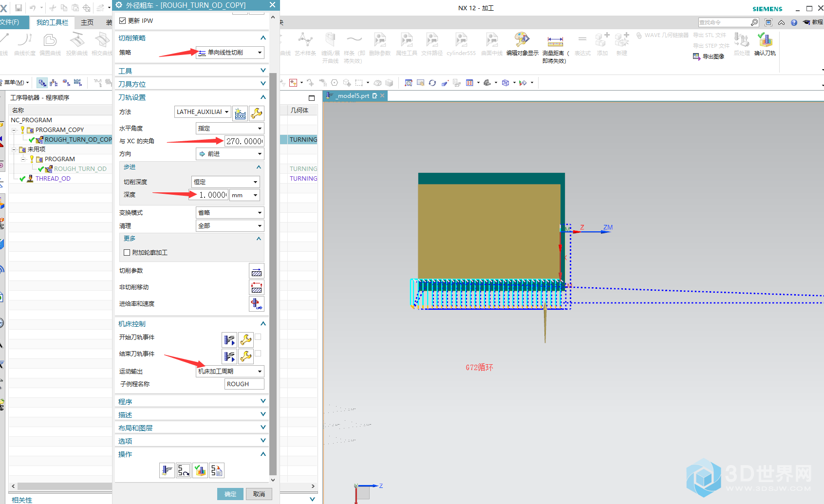Open the Strategy (策略) dropdown
Viewport: 824px width, 504px height.
click(230, 53)
